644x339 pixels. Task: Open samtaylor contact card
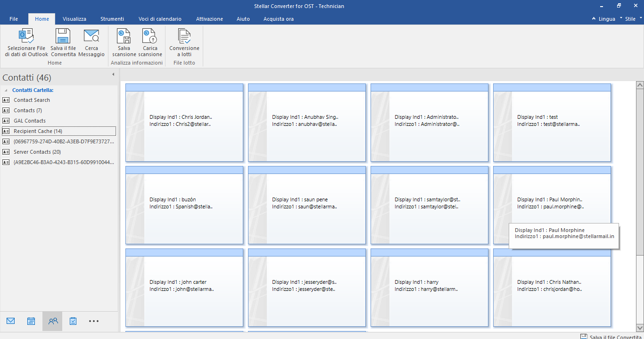tap(429, 205)
